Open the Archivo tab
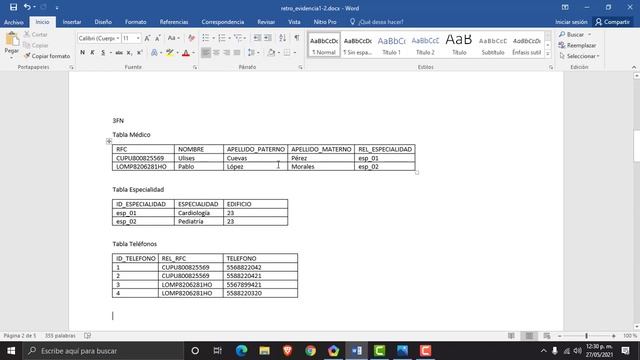Image resolution: width=640 pixels, height=360 pixels. pos(14,22)
